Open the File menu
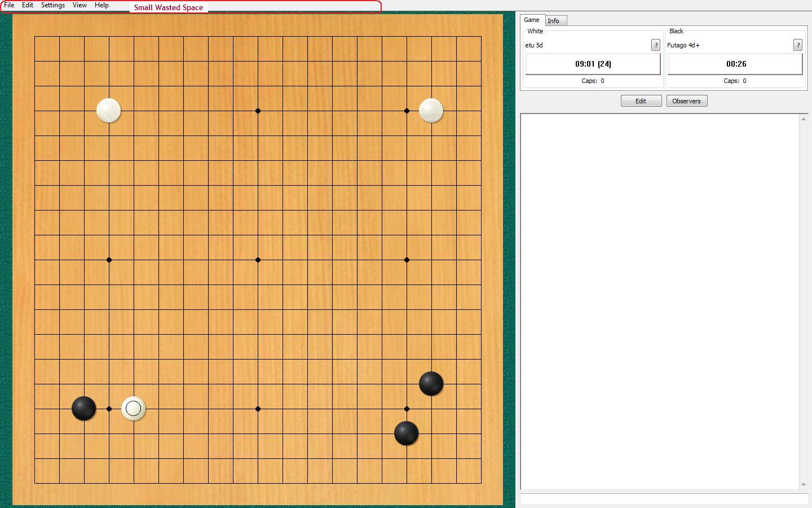 pos(9,5)
